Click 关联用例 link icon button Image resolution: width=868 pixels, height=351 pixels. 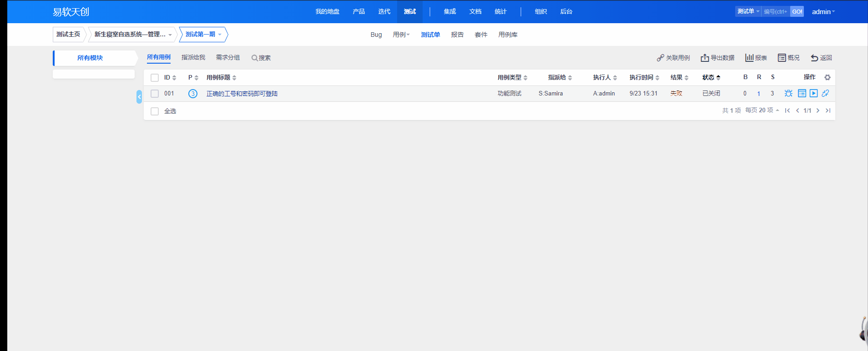coord(673,58)
